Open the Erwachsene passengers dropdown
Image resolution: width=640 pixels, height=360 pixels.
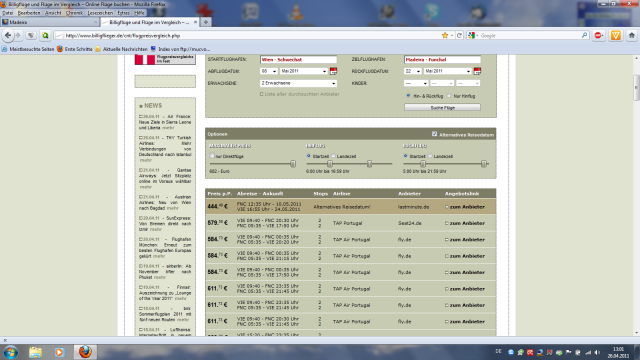point(298,83)
